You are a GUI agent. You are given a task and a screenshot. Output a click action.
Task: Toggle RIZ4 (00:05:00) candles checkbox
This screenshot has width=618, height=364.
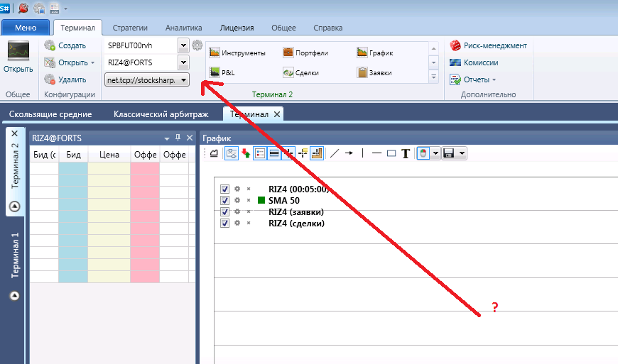(225, 189)
